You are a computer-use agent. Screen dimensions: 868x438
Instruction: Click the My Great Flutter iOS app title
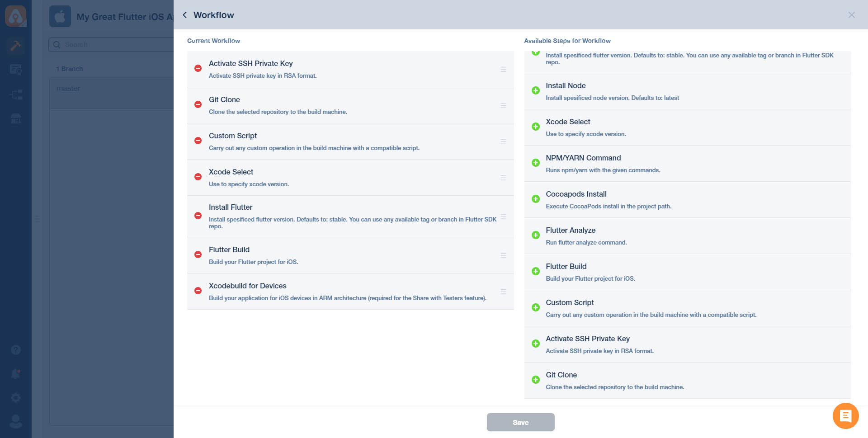(x=125, y=17)
